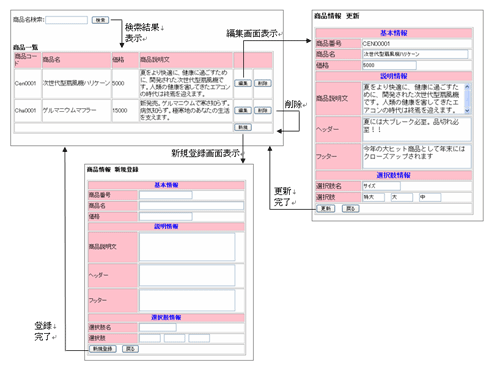
Task: Click the 商品説明文 textarea in update screen
Action: pos(413,98)
